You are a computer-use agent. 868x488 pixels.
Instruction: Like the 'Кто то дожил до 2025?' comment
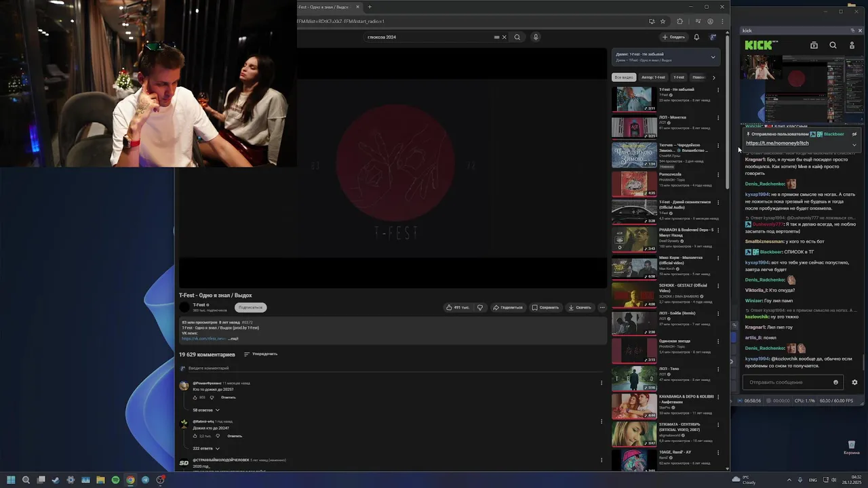tap(195, 397)
